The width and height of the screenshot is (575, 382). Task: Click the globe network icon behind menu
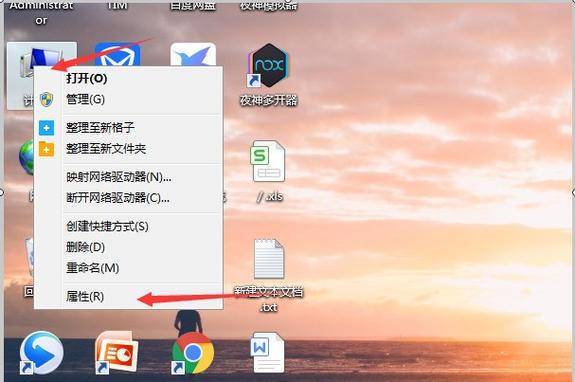[x=26, y=157]
